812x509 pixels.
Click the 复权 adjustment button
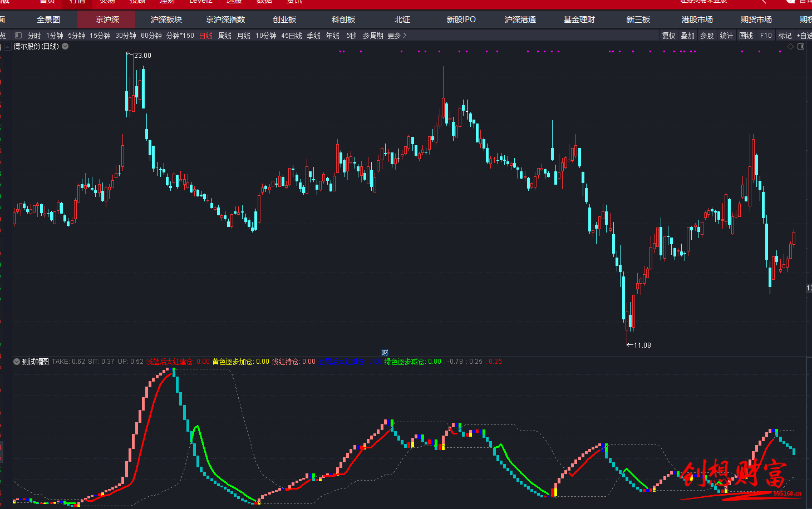click(x=668, y=36)
